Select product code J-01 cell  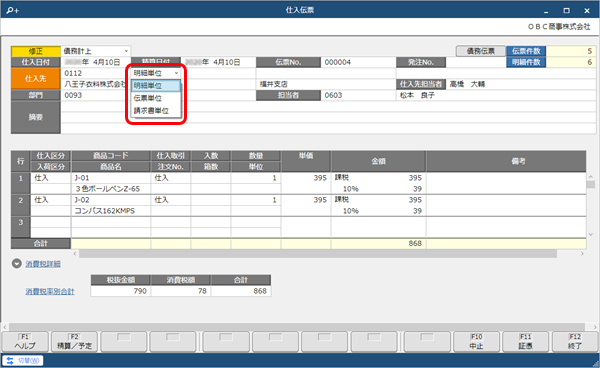tap(111, 178)
